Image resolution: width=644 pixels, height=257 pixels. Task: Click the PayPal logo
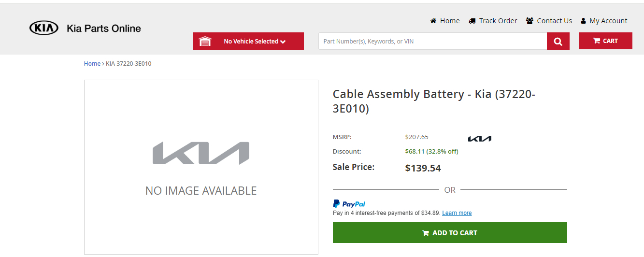click(x=349, y=204)
